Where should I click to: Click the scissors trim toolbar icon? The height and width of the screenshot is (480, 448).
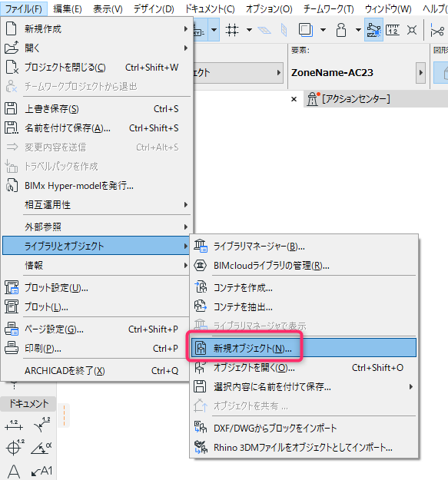pos(437,31)
